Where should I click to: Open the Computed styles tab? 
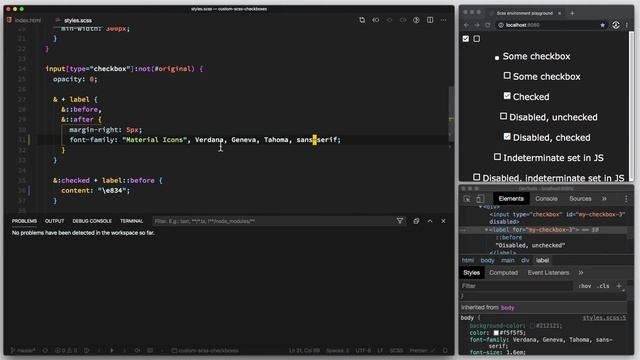tap(503, 273)
